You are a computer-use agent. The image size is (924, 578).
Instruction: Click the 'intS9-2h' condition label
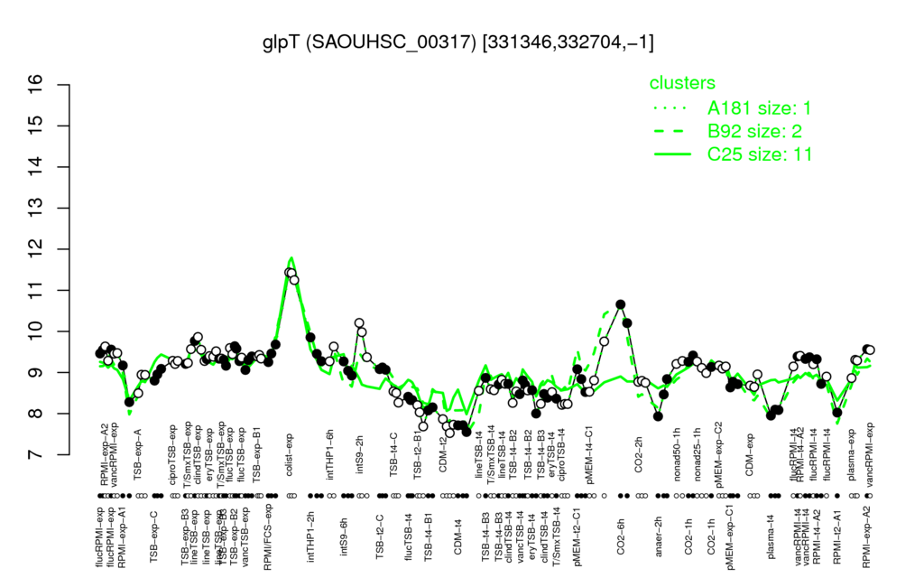pos(360,455)
